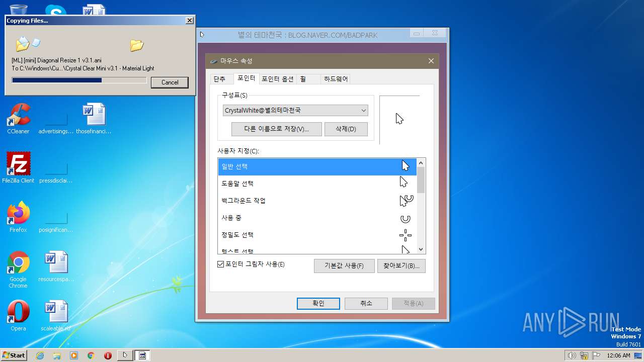Open the Start menu
This screenshot has width=644, height=362.
tap(14, 355)
